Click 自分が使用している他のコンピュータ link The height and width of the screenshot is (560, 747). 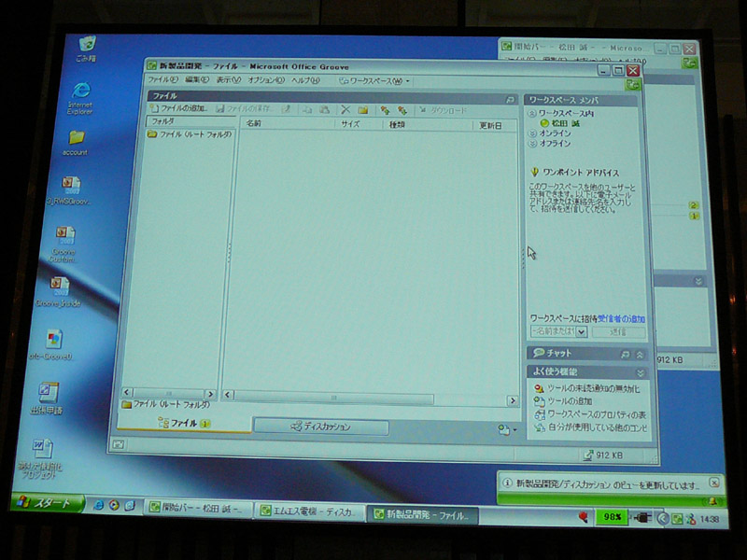tap(591, 427)
